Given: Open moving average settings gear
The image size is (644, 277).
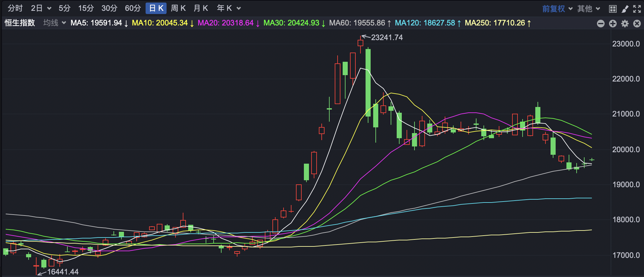Looking at the screenshot, I should point(625,24).
